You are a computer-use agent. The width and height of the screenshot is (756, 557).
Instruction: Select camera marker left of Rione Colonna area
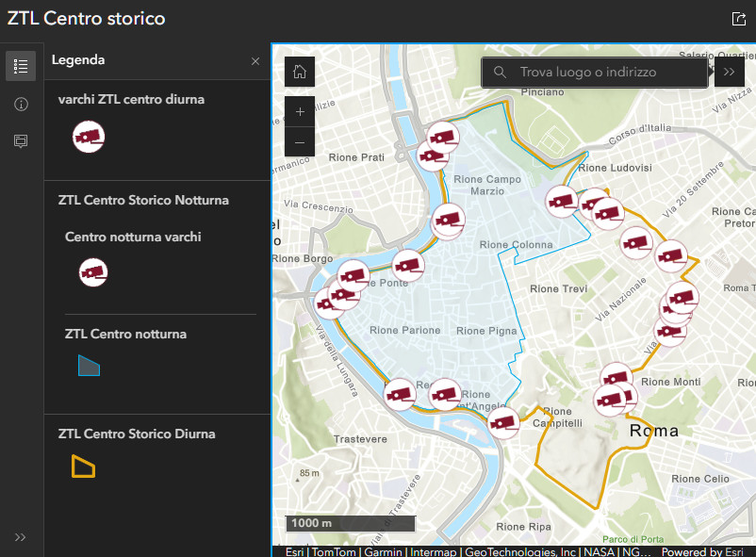[448, 220]
